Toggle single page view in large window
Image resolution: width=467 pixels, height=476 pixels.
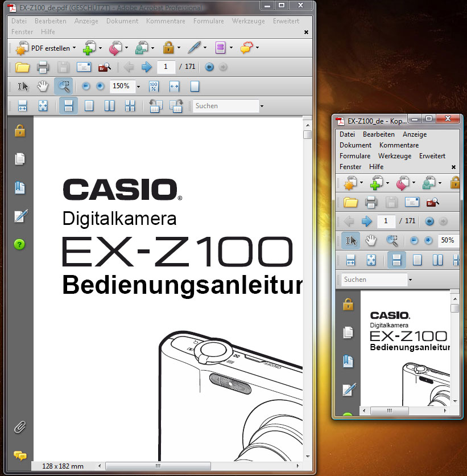tap(89, 106)
